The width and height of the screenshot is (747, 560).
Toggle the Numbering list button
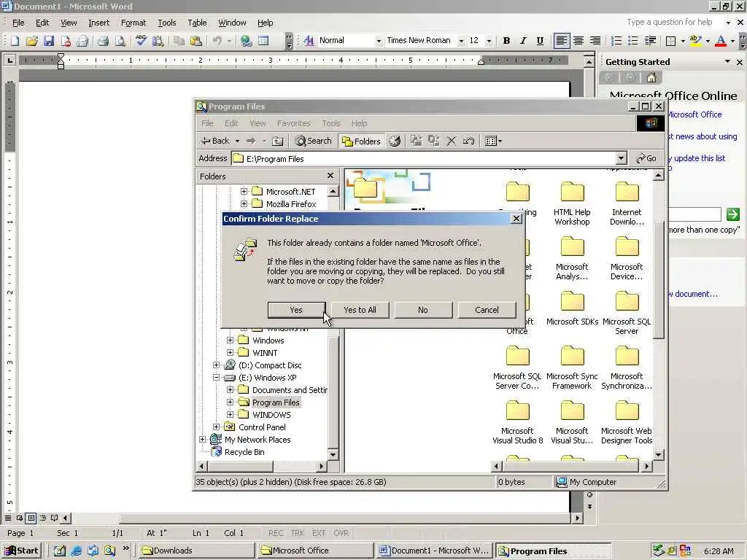(616, 41)
